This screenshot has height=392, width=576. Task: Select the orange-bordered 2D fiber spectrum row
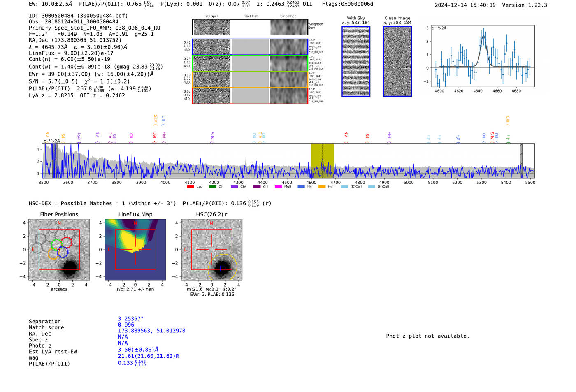pos(250,79)
